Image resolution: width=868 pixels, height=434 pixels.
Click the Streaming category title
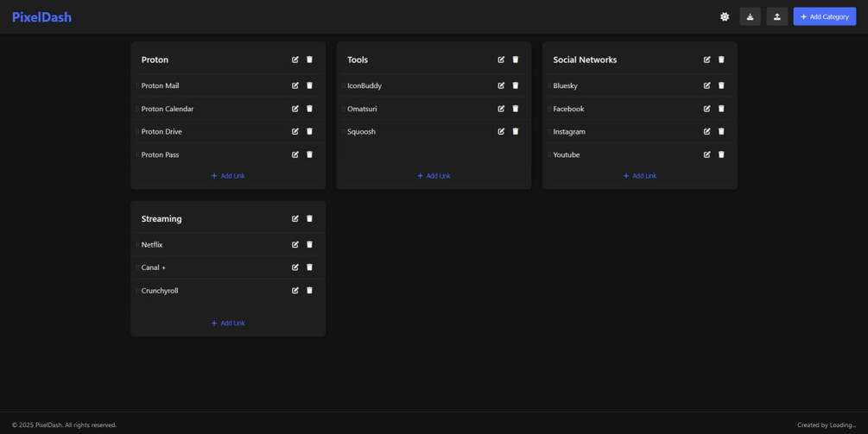tap(162, 219)
